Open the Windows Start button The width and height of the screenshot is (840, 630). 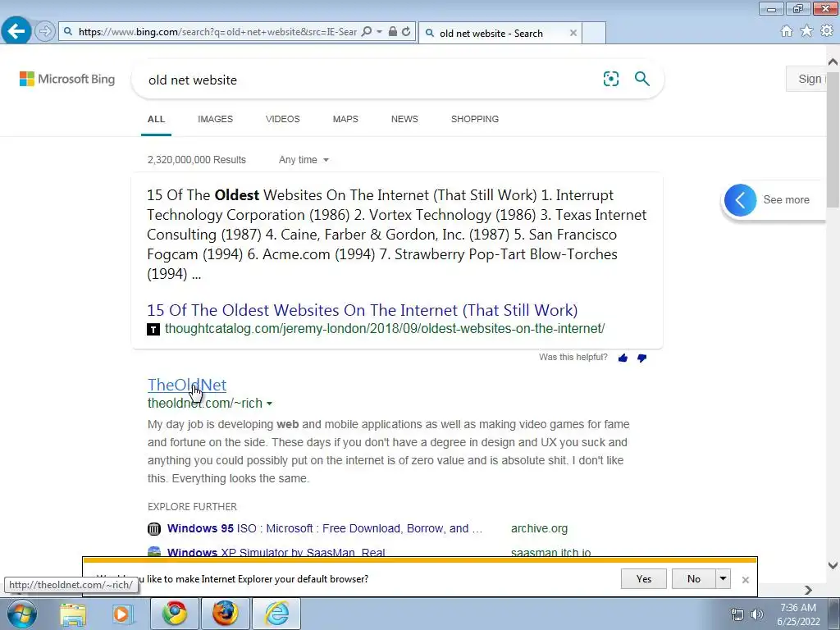tap(21, 614)
